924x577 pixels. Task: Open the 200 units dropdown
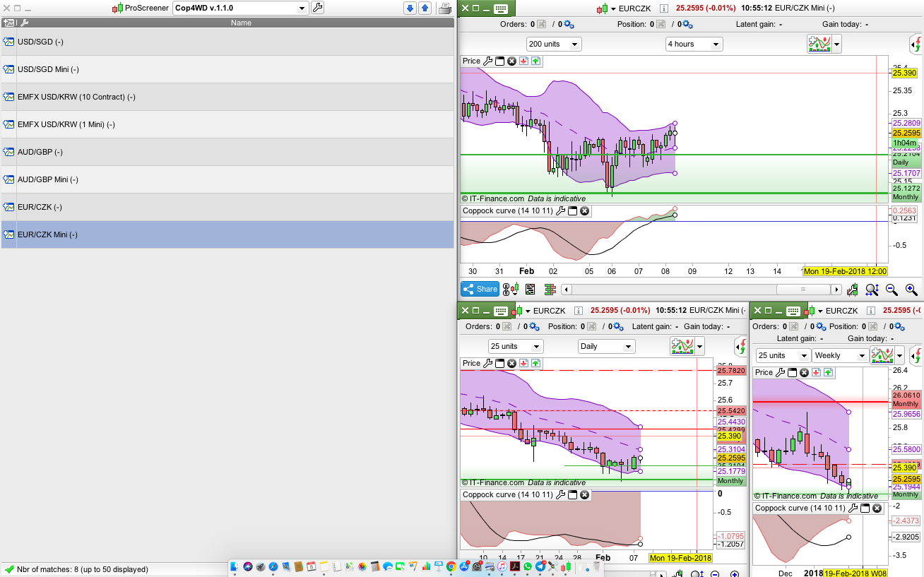click(554, 44)
